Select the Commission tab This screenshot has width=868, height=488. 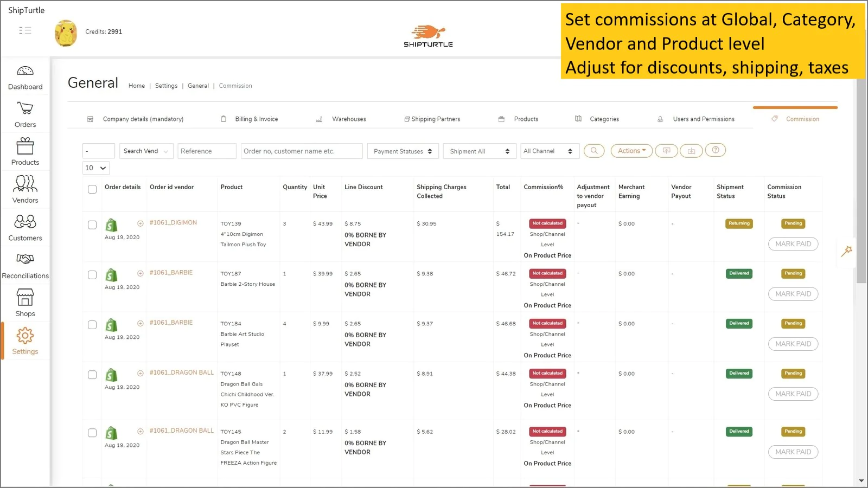pos(796,119)
